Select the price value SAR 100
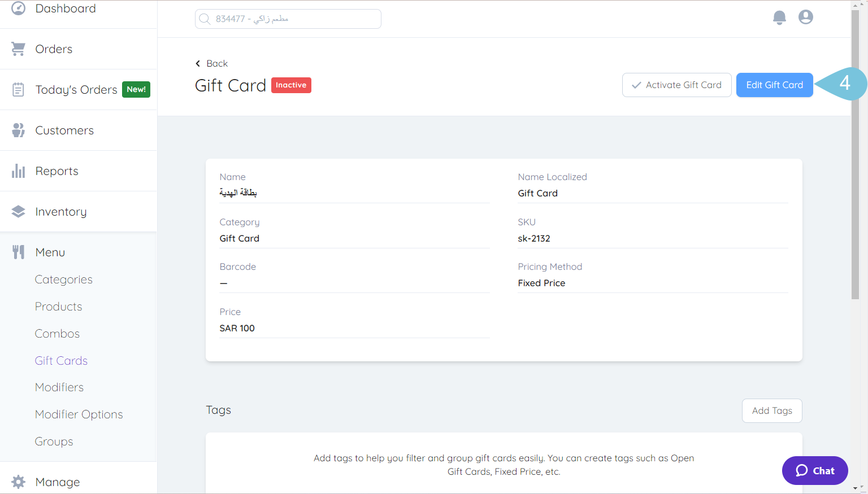868x494 pixels. click(x=237, y=328)
